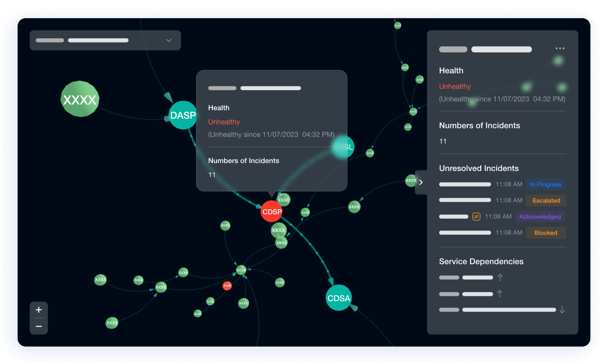
Task: Collapse the side panel with chevron arrow
Action: [421, 182]
